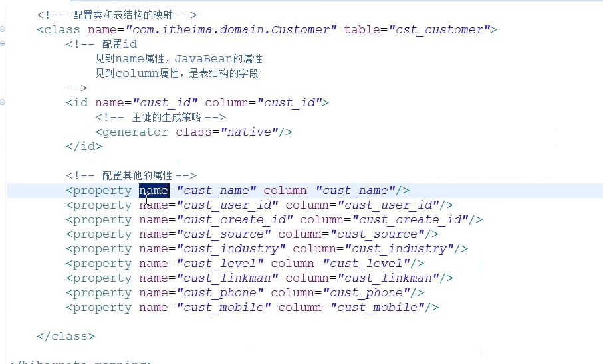Collapse the 配置id comment fold marker
The height and width of the screenshot is (364, 603).
(x=2, y=44)
